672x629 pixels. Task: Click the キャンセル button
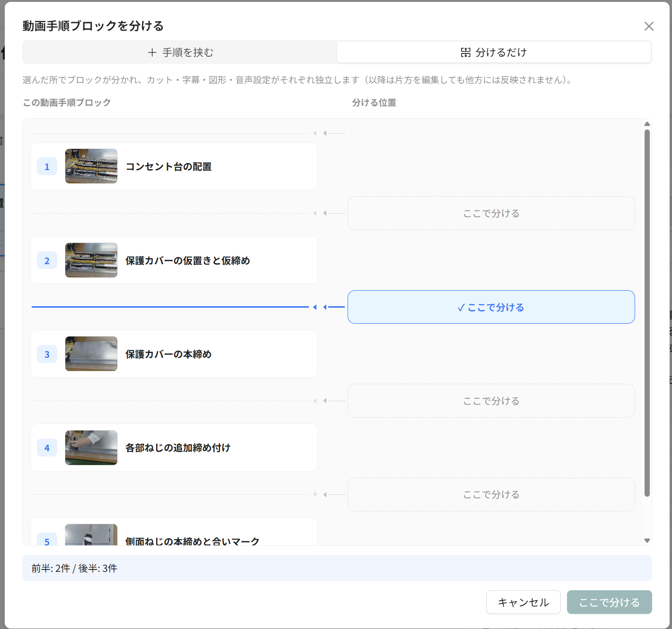pos(523,602)
